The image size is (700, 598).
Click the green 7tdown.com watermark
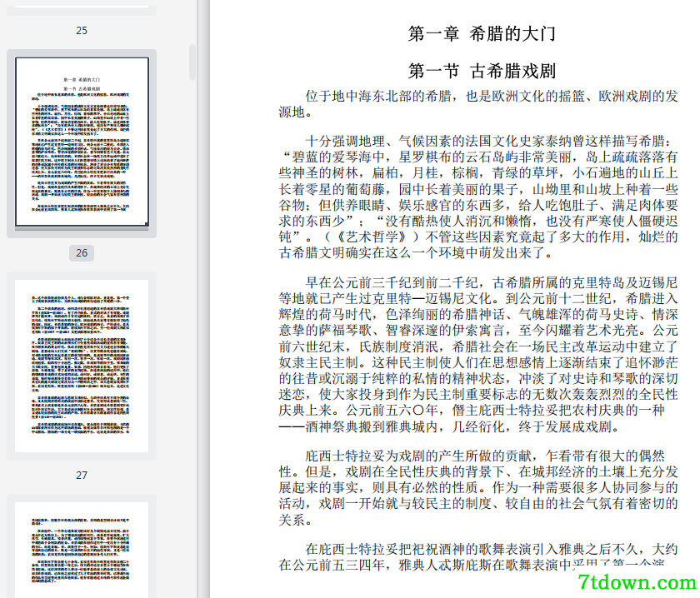point(637,582)
